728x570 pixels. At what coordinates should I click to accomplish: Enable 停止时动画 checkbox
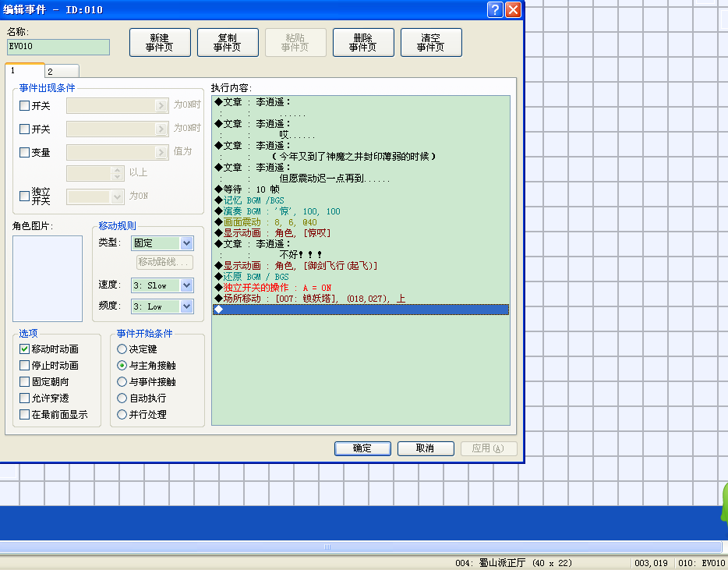pyautogui.click(x=25, y=366)
